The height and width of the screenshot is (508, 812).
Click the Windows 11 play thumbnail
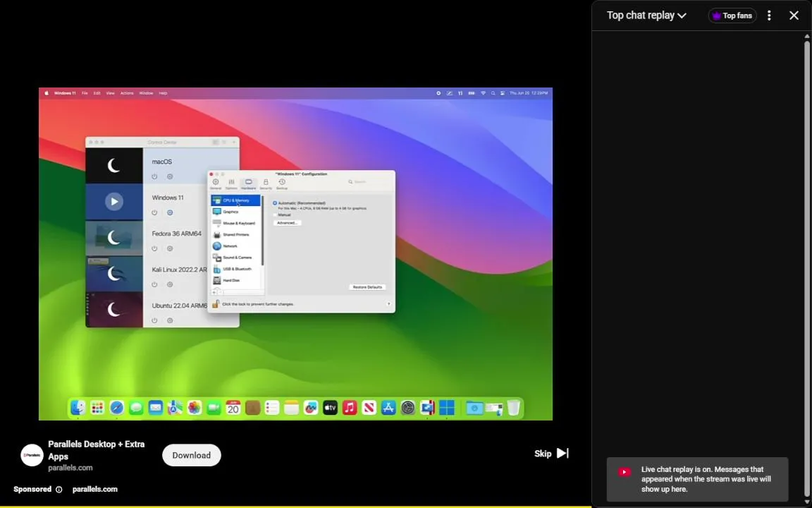114,202
